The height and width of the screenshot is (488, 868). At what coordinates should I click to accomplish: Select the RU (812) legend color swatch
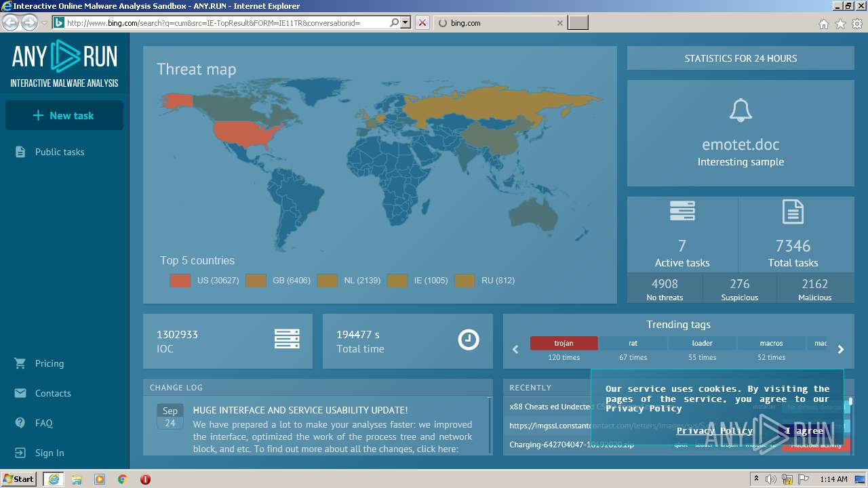click(465, 281)
